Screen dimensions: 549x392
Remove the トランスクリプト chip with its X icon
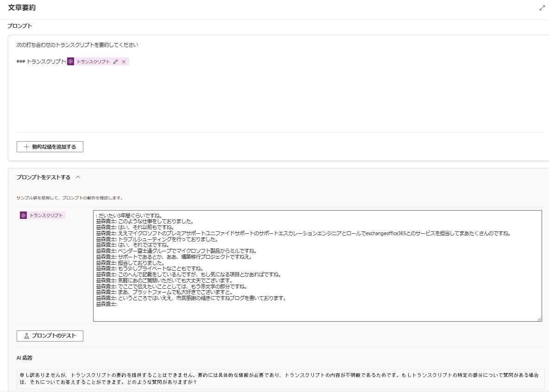click(124, 62)
